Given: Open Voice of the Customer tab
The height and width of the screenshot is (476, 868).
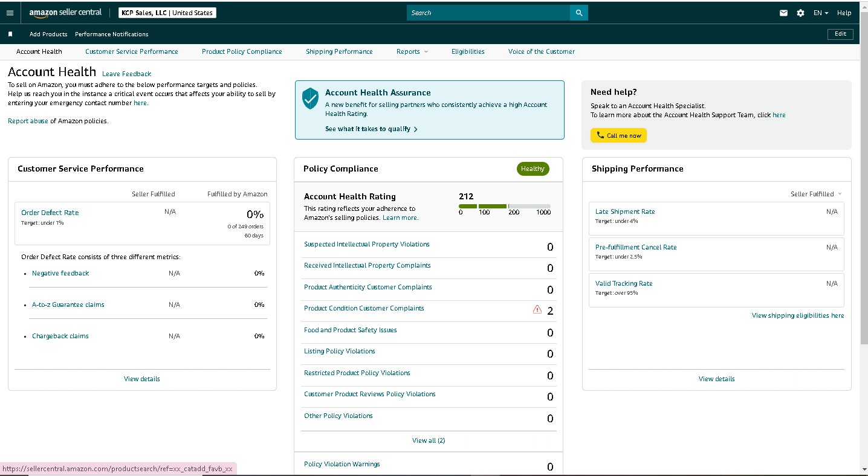Looking at the screenshot, I should pyautogui.click(x=542, y=51).
